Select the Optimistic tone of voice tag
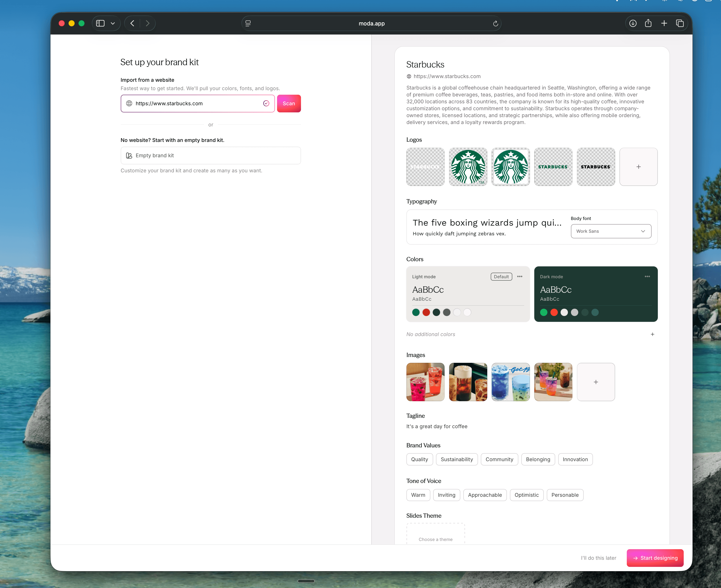The image size is (721, 588). pos(526,495)
